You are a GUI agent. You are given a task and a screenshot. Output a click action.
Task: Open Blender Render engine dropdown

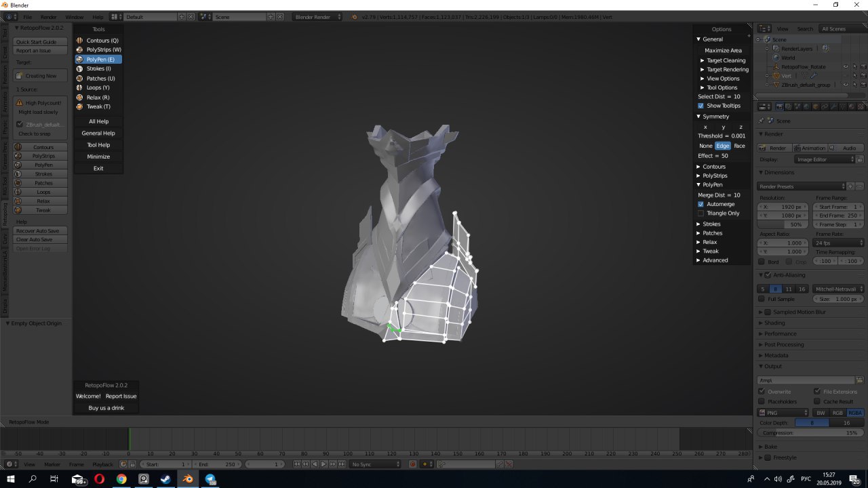(318, 17)
